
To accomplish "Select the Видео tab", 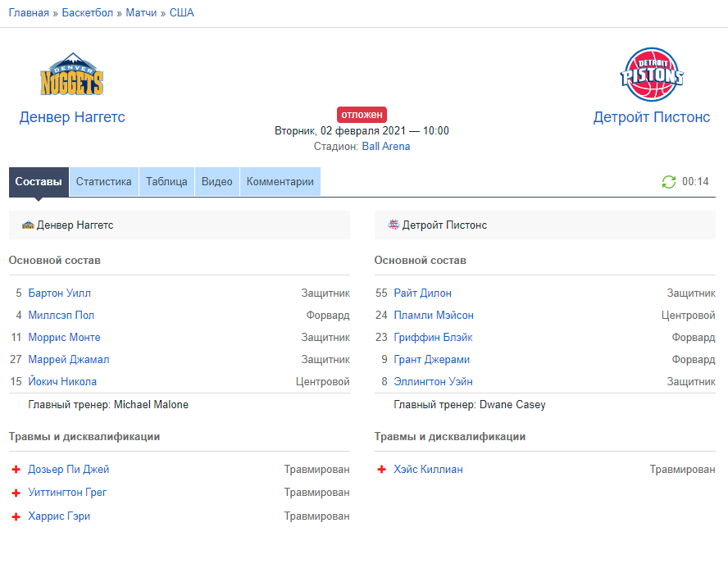I will [x=217, y=182].
